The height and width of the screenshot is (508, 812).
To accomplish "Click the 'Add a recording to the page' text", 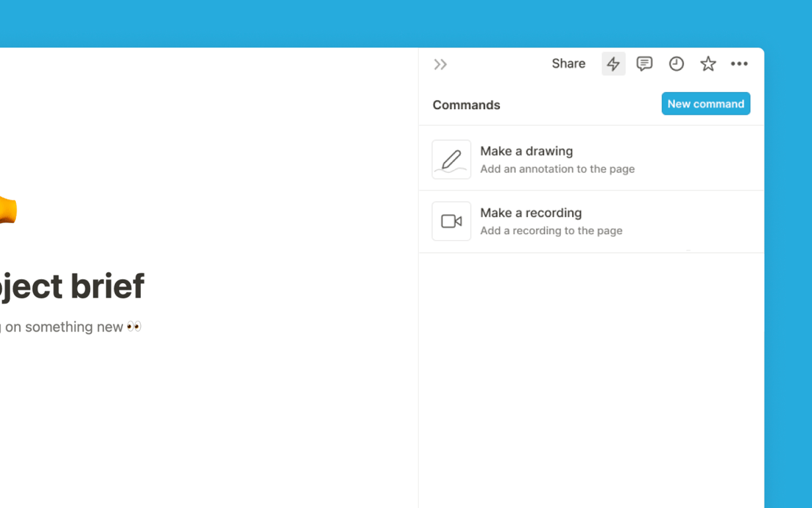I will coord(551,231).
